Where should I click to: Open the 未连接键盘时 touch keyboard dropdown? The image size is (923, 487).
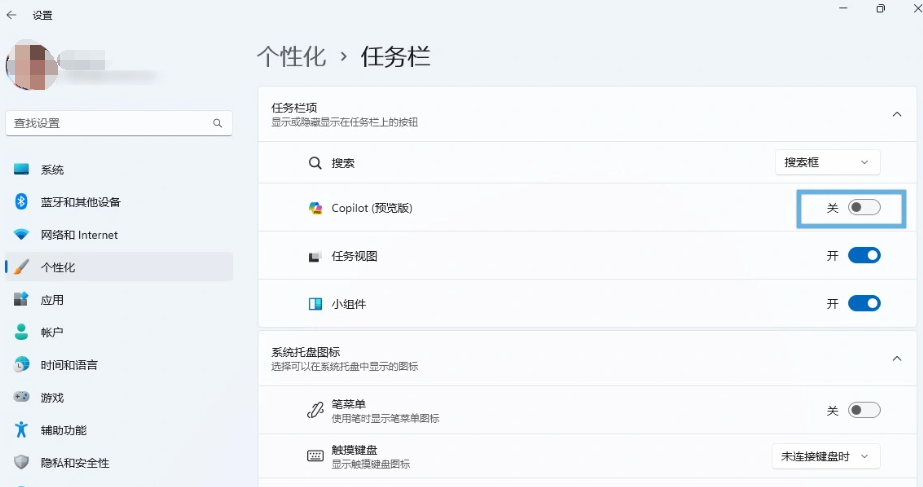click(x=826, y=456)
